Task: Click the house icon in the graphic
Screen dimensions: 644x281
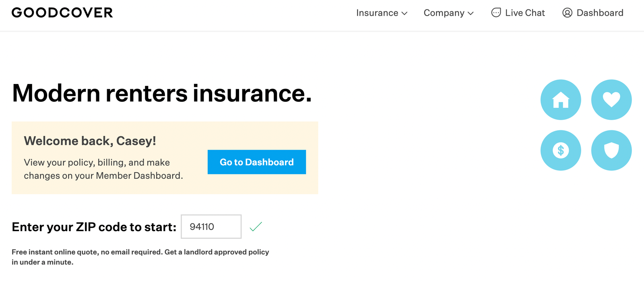Action: point(561,99)
